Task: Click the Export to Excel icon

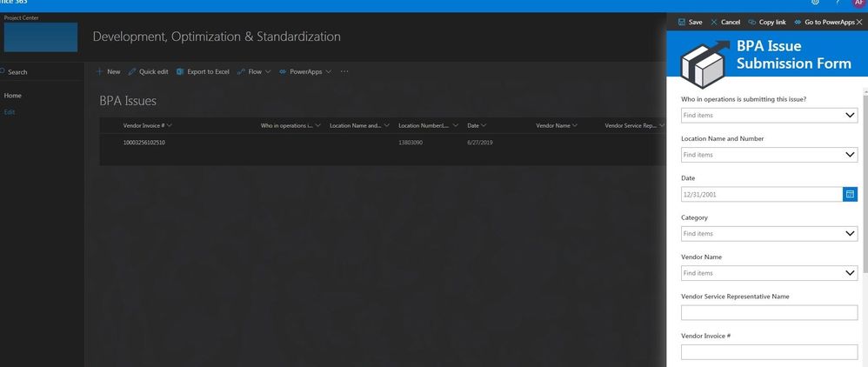Action: tap(180, 71)
